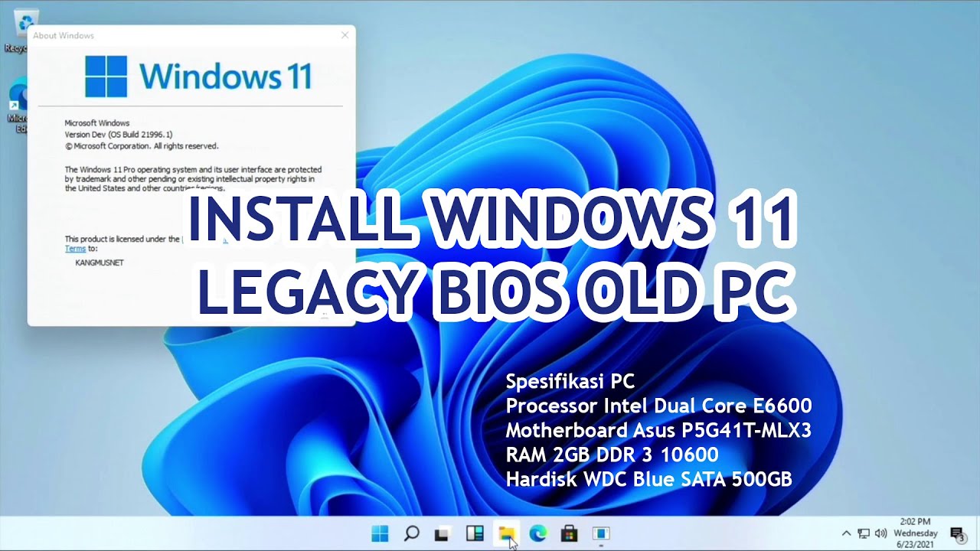
Task: Open Microsoft Store from the taskbar
Action: 569,533
